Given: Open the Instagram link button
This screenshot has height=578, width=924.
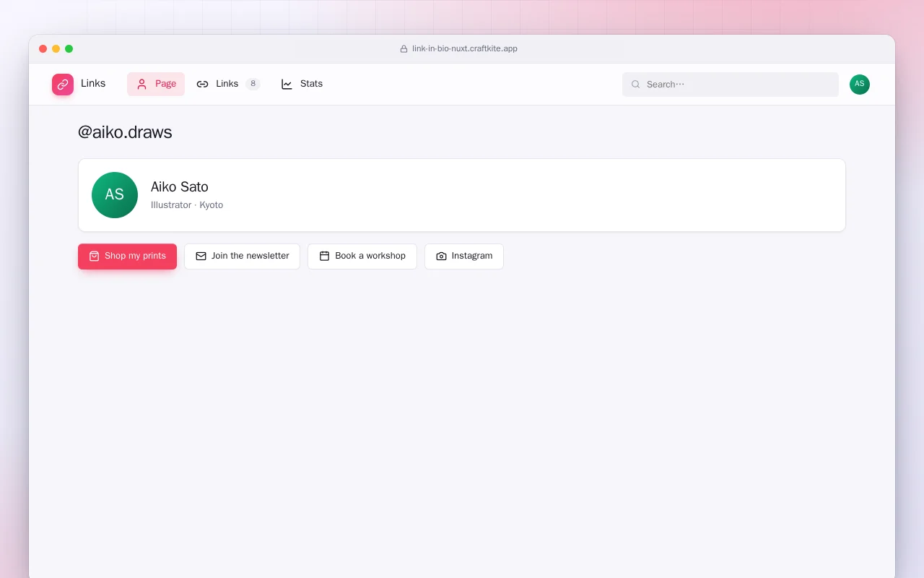Looking at the screenshot, I should tap(464, 256).
